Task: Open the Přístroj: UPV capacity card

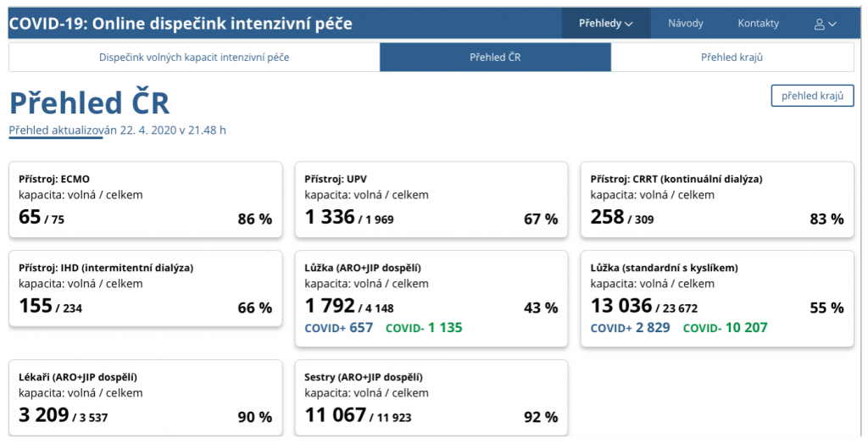Action: click(431, 201)
